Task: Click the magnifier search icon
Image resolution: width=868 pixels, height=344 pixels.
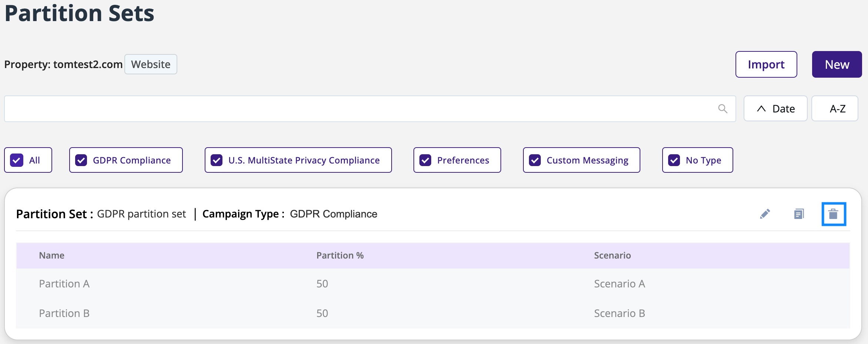Action: pos(723,109)
